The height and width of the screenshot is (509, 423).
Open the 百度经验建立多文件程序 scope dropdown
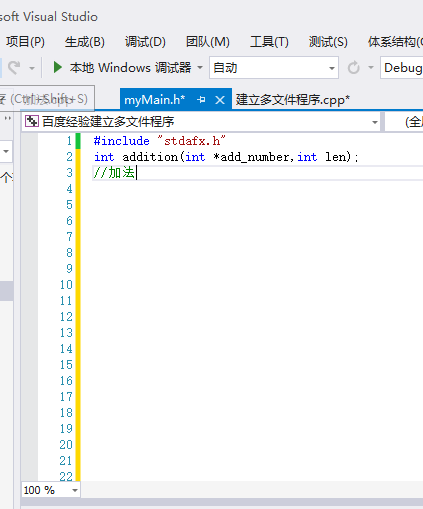click(x=202, y=122)
